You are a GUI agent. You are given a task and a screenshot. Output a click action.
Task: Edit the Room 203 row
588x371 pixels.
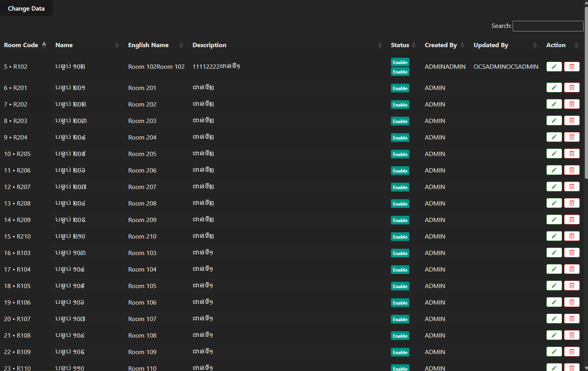tap(554, 121)
